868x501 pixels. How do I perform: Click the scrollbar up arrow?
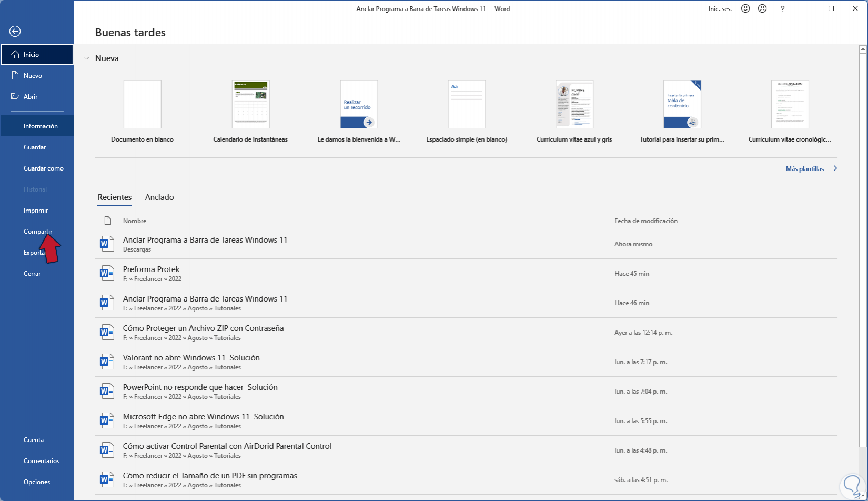click(863, 49)
